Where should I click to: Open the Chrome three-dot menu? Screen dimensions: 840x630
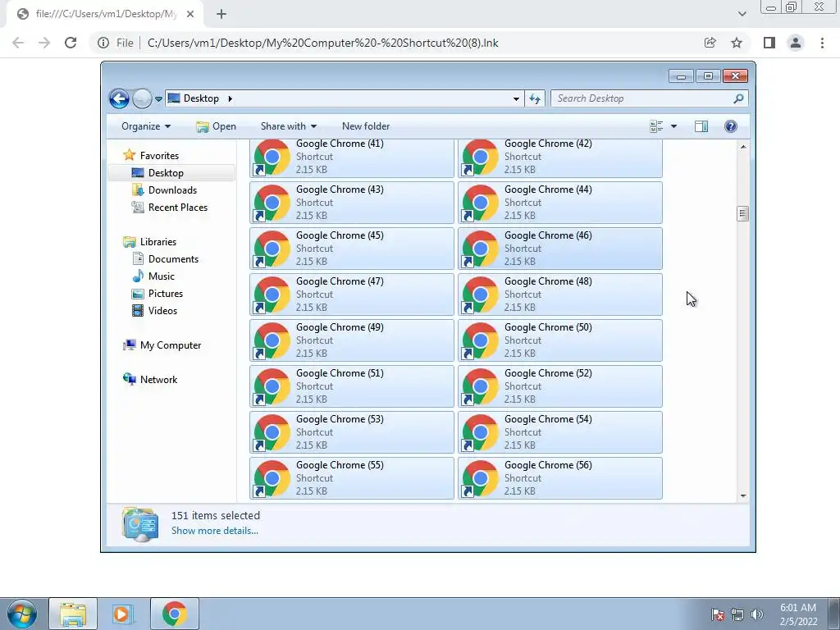(822, 43)
